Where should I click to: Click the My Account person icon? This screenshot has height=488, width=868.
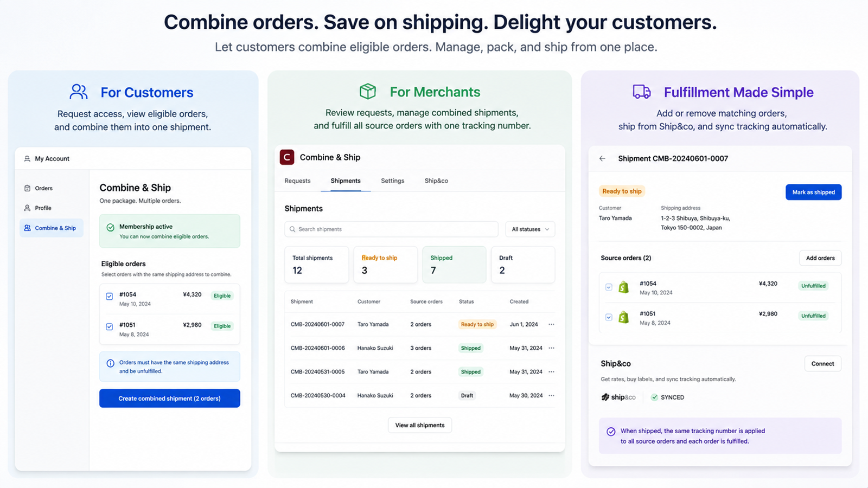click(x=27, y=159)
